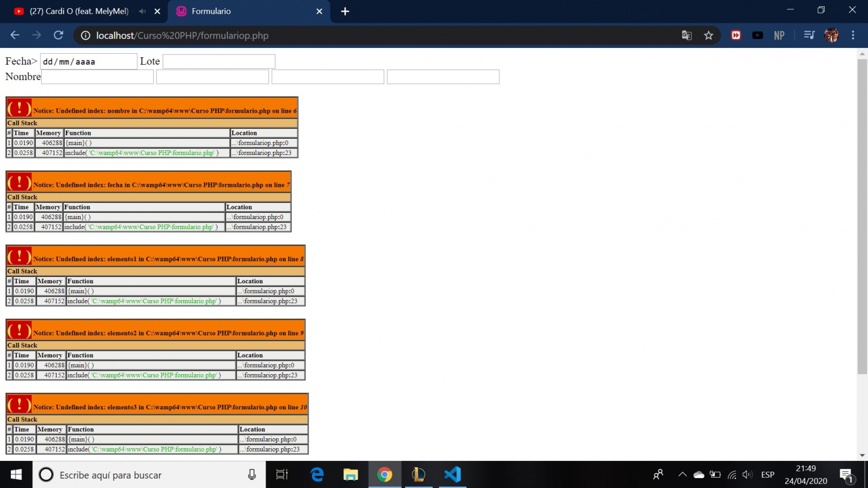This screenshot has height=488, width=868.
Task: Click the vertical scrollbar thumb
Action: click(x=862, y=216)
